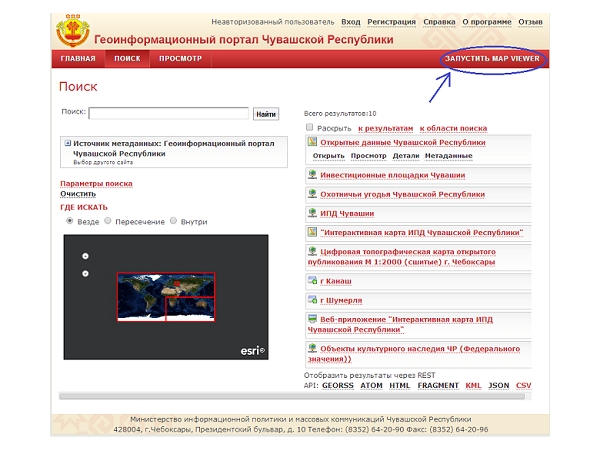Click the horizontal scrollbar below results
Image resolution: width=600 pixels, height=450 pixels.
click(292, 396)
